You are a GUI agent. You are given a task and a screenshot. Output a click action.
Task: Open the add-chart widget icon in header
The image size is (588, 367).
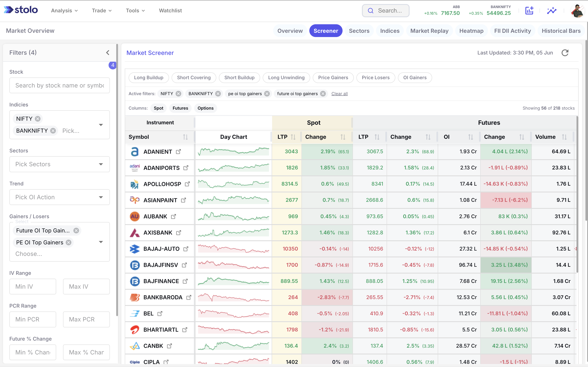pos(529,10)
